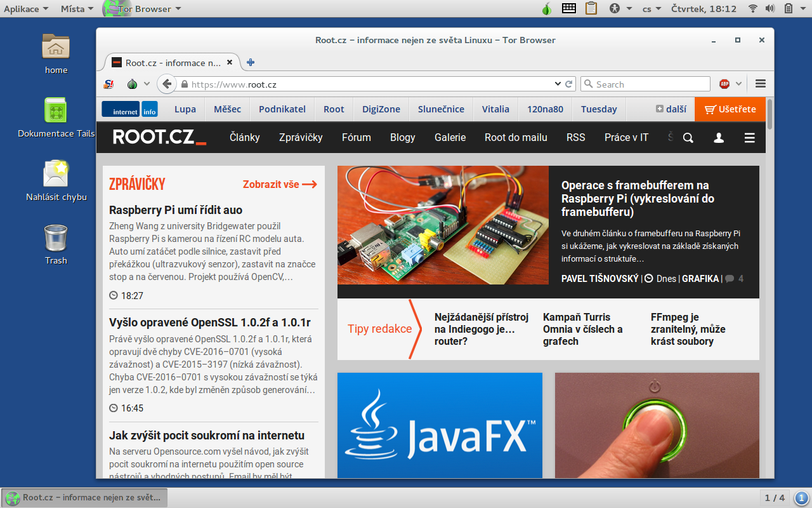Viewport: 812px width, 508px height.
Task: Open the RSS navigation item
Action: click(x=576, y=137)
